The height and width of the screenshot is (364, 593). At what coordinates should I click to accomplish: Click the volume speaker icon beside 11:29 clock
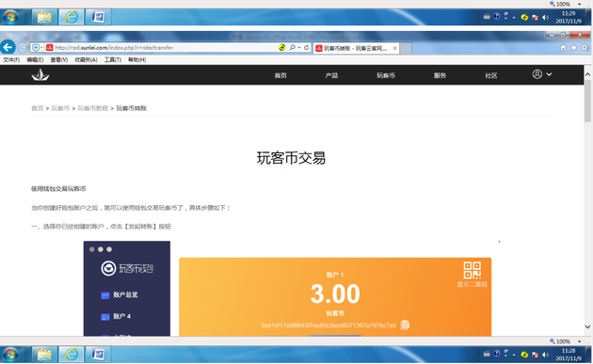click(x=545, y=17)
